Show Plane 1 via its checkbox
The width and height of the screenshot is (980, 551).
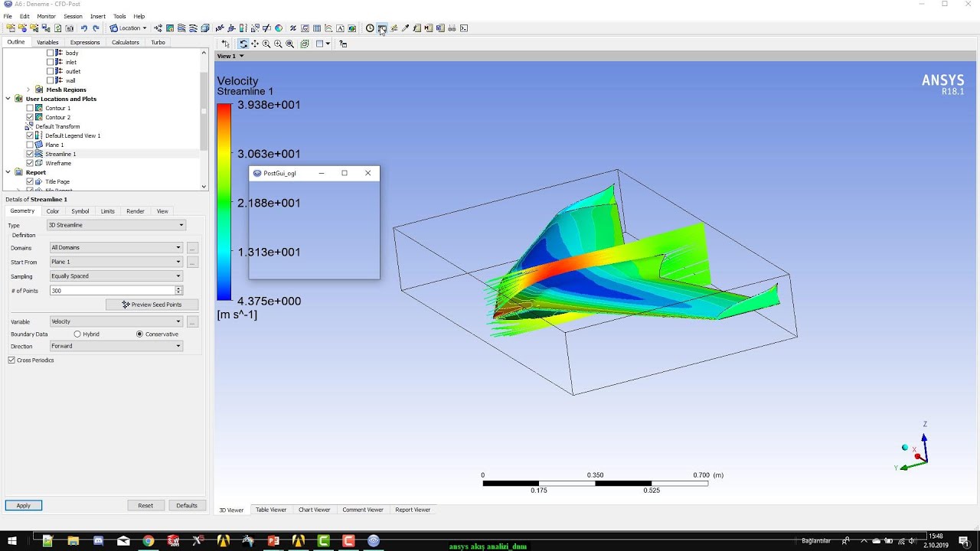[30, 145]
